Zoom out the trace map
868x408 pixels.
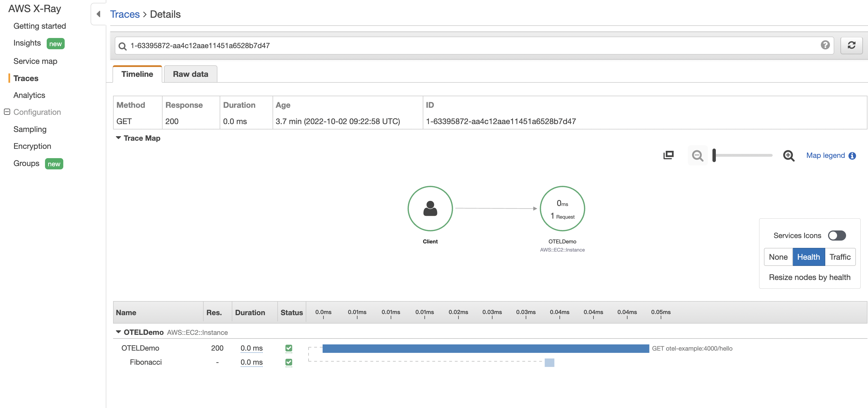(697, 155)
